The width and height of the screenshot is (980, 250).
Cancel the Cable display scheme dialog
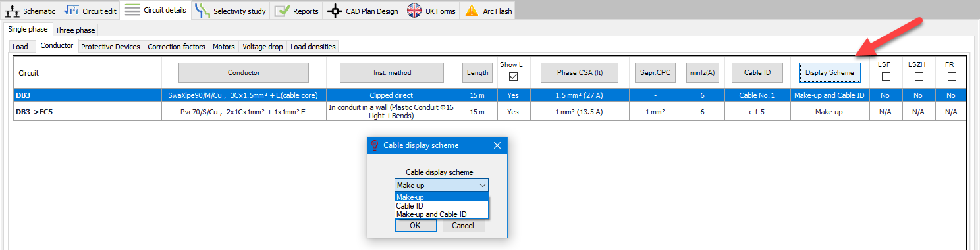click(463, 226)
